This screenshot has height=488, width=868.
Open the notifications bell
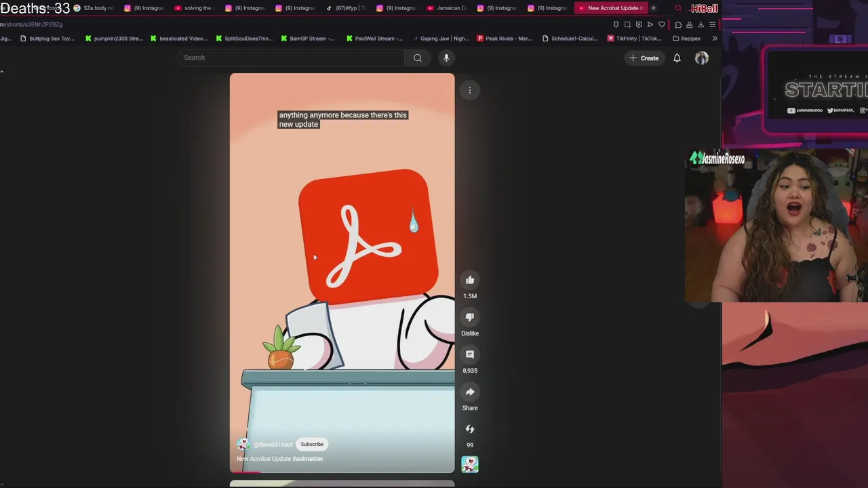click(677, 58)
